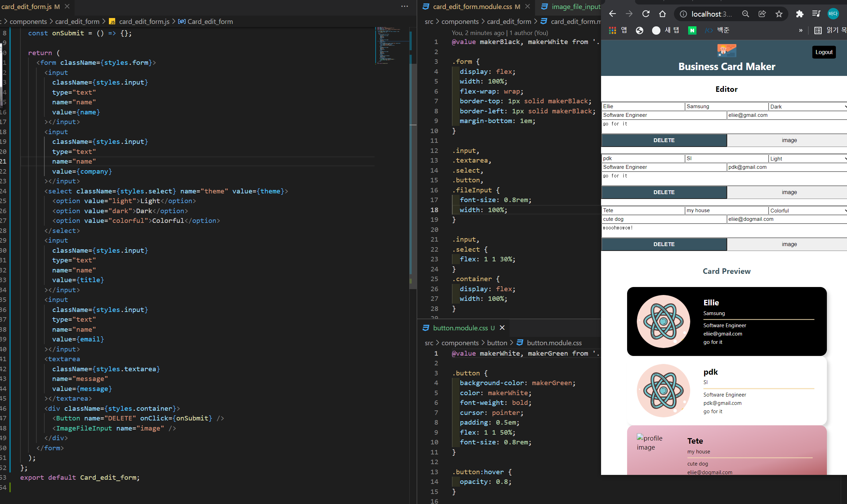Viewport: 847px width, 504px height.
Task: Click the zoom-out magnifier in address bar
Action: click(745, 14)
